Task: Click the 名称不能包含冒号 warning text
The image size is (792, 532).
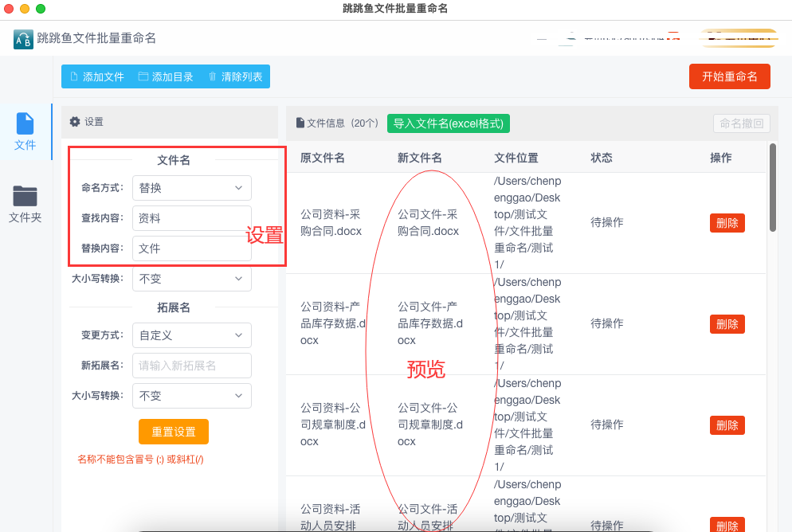Action: (140, 460)
